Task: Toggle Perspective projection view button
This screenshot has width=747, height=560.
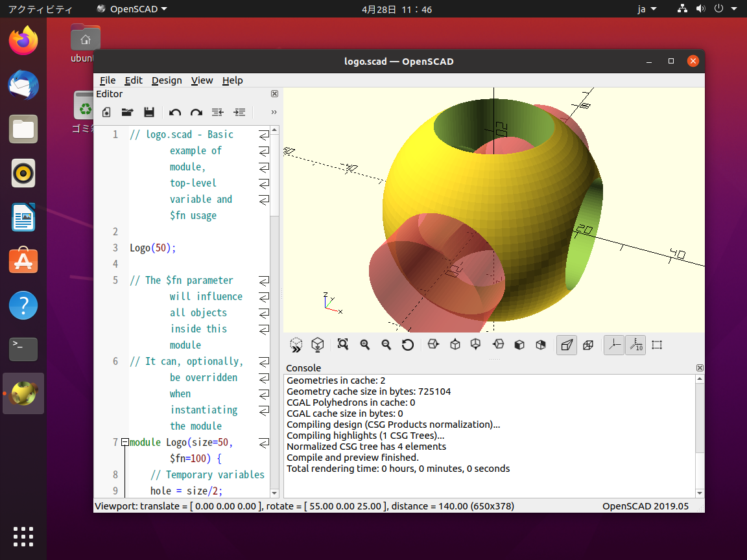Action: coord(567,345)
